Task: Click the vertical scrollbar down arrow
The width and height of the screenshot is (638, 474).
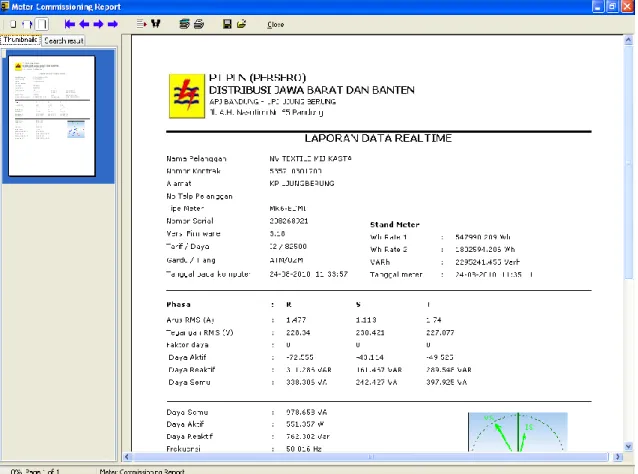Action: 628,446
